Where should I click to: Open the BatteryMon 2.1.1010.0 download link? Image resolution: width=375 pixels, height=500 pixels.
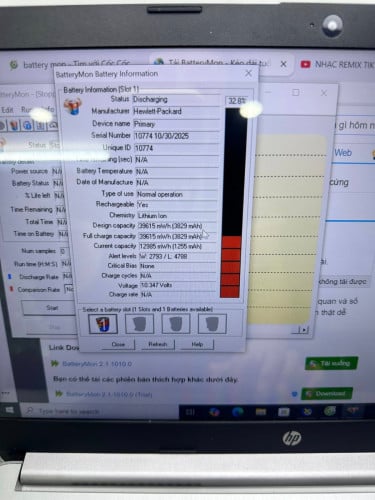point(97,364)
